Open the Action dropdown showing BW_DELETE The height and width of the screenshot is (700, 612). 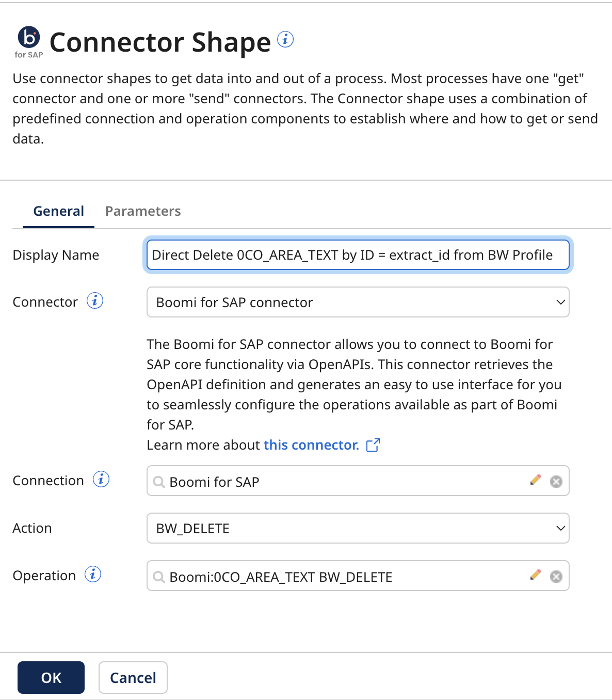coord(560,528)
